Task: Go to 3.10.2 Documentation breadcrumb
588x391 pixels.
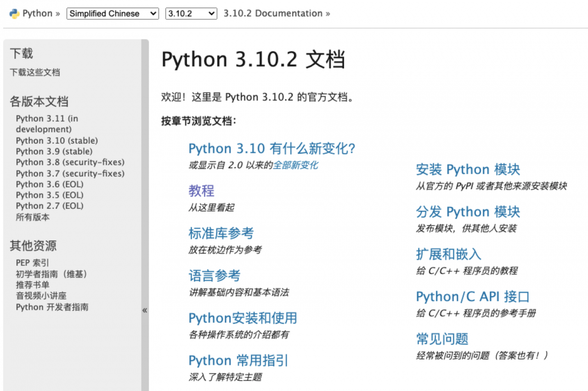Action: (x=273, y=13)
